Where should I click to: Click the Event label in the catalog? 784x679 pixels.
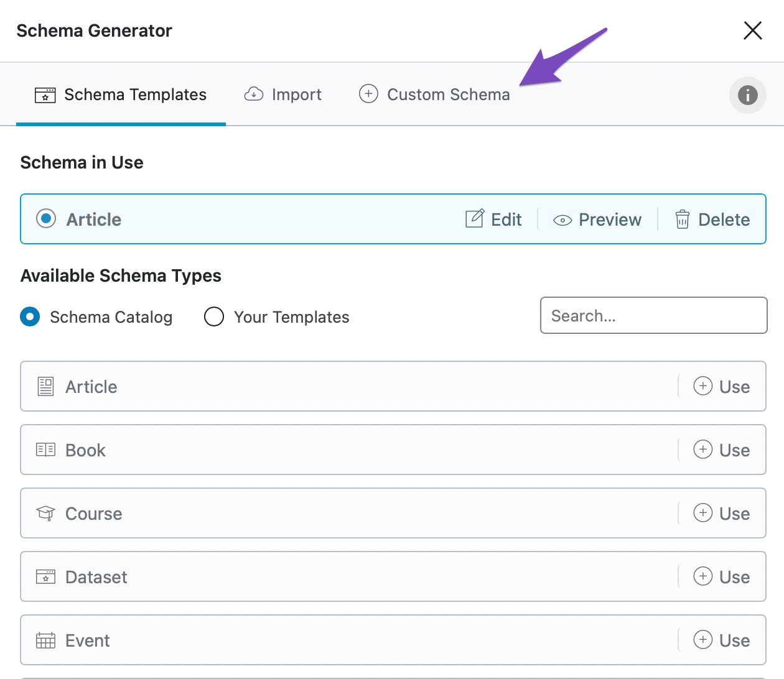tap(87, 640)
